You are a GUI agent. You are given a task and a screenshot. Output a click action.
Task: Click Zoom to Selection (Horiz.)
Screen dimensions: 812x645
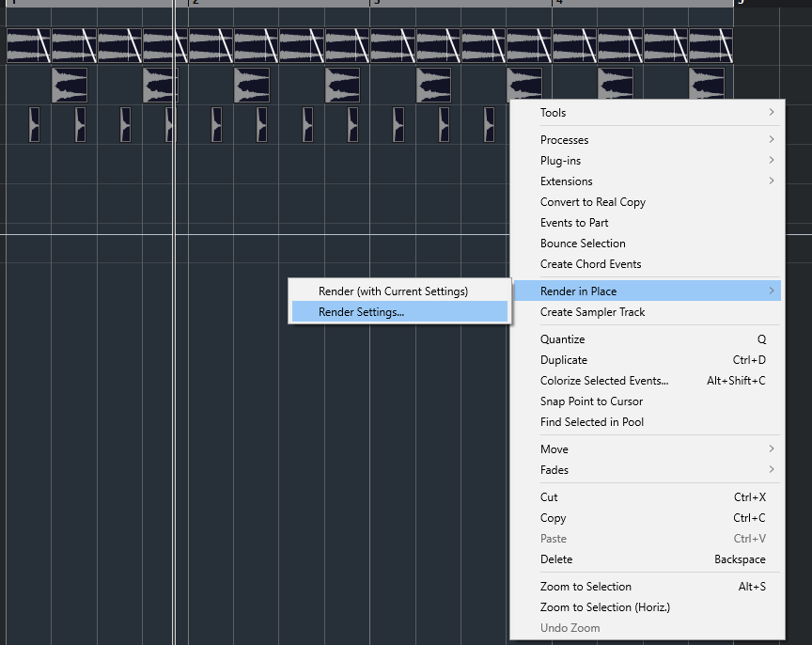tap(605, 607)
